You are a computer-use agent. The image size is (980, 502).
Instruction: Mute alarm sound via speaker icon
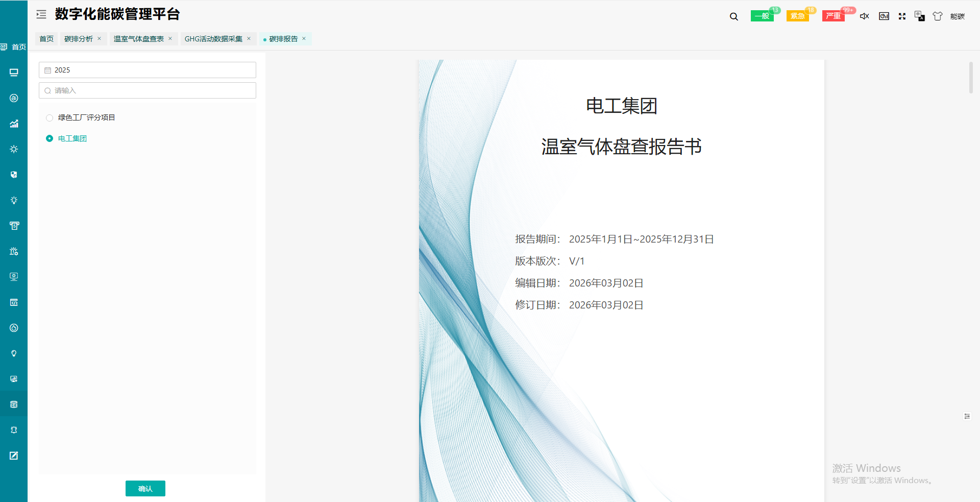(864, 16)
